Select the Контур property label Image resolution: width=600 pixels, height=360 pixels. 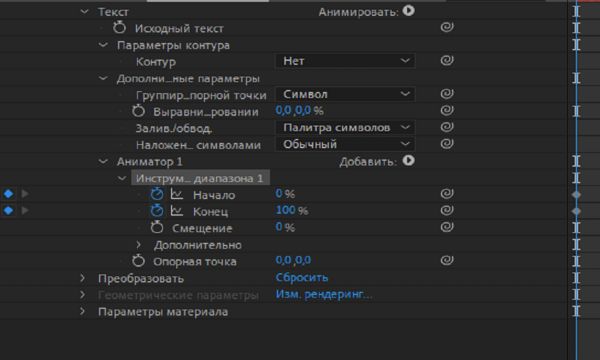[x=156, y=62]
